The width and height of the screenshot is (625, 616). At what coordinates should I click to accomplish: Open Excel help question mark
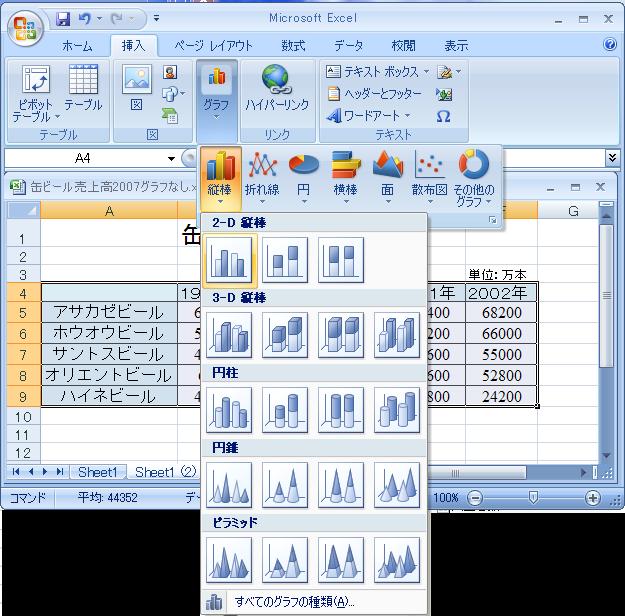tap(609, 44)
